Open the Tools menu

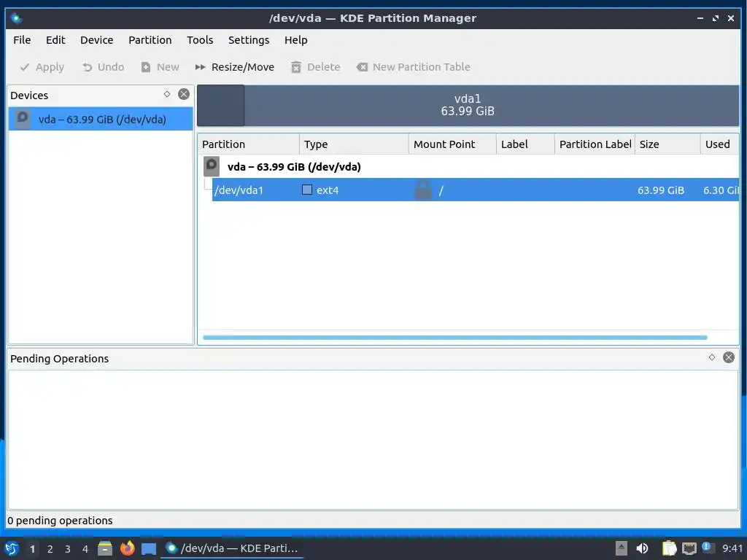click(200, 40)
